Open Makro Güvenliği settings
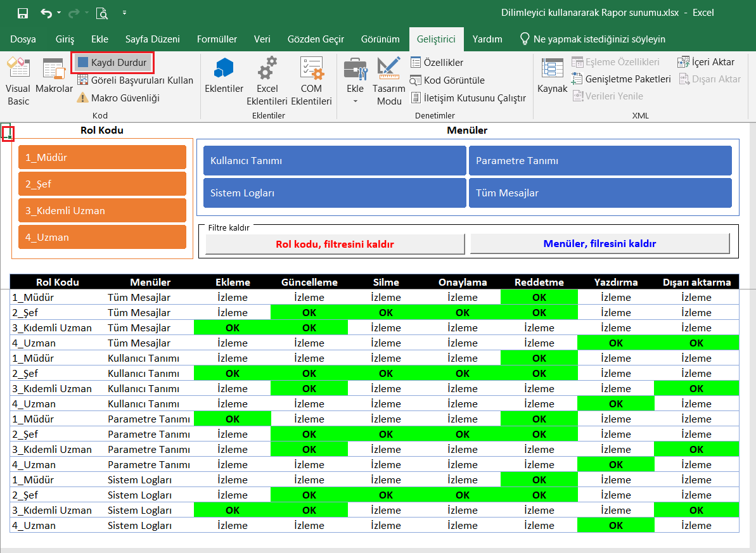This screenshot has width=756, height=553. [119, 98]
